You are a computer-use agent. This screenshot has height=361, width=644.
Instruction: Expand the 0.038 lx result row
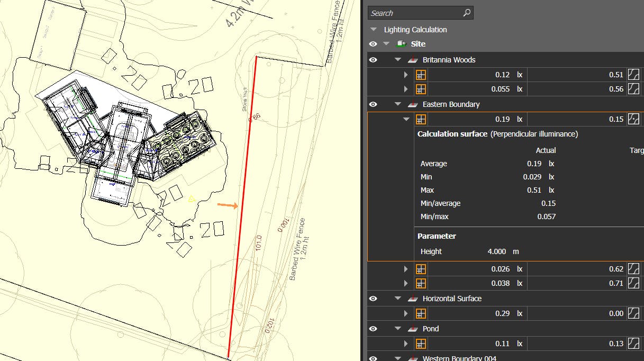pos(406,283)
